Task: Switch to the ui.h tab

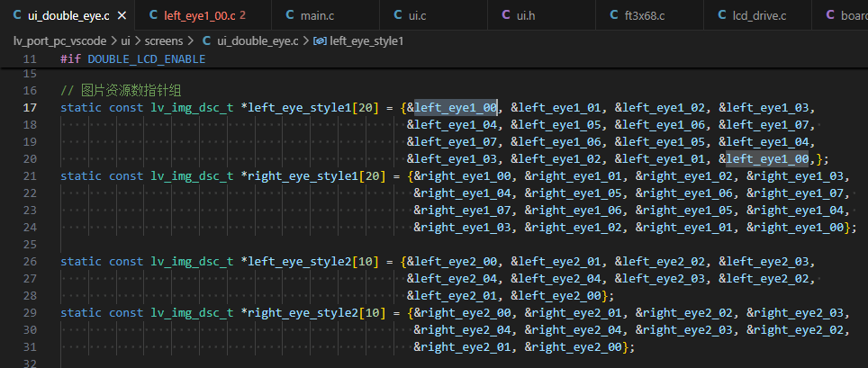Action: coord(525,15)
